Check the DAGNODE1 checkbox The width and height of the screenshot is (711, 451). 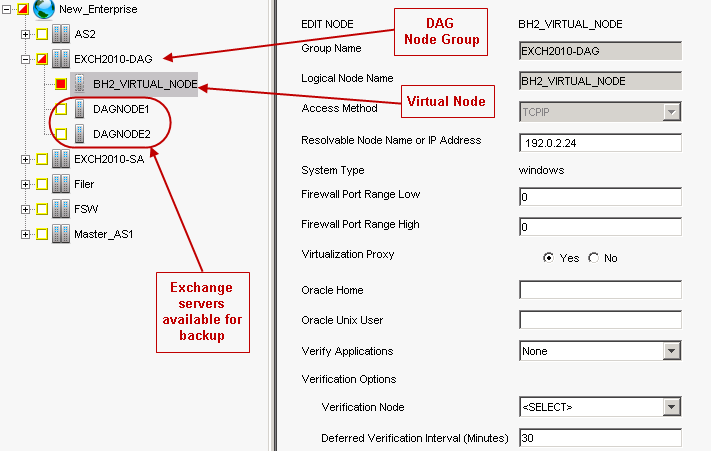click(61, 109)
